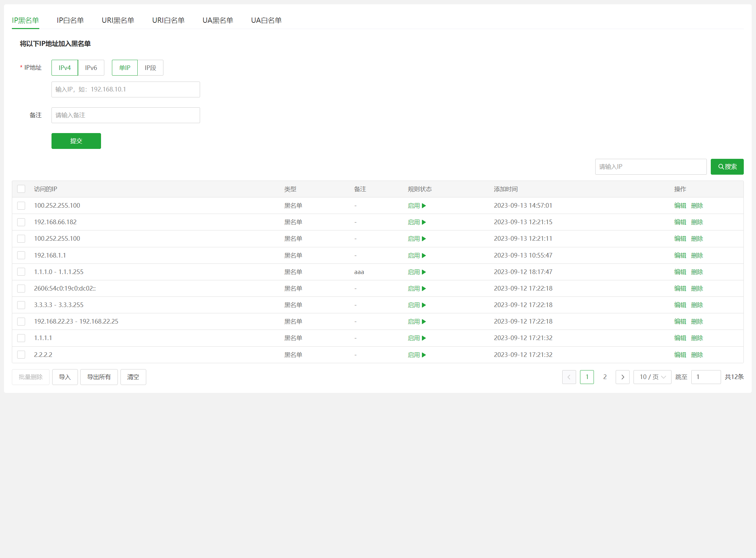The width and height of the screenshot is (756, 558).
Task: Toggle enabled status for IPv6 2606:54c0 rule
Action: click(416, 289)
